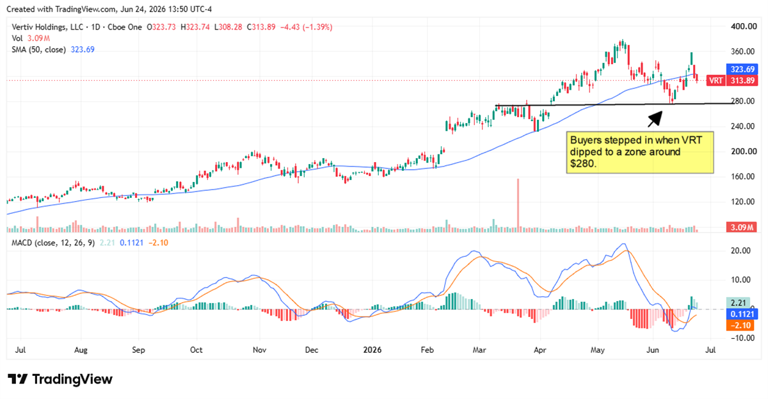The height and width of the screenshot is (399, 768).
Task: Click the Oct time axis label
Action: pos(196,350)
